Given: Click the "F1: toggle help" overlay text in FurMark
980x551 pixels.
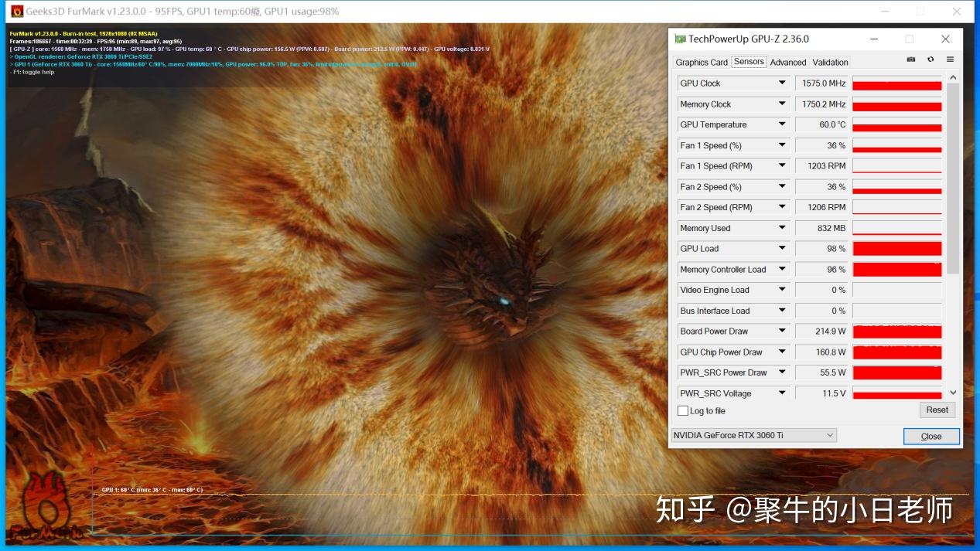Looking at the screenshot, I should point(32,72).
